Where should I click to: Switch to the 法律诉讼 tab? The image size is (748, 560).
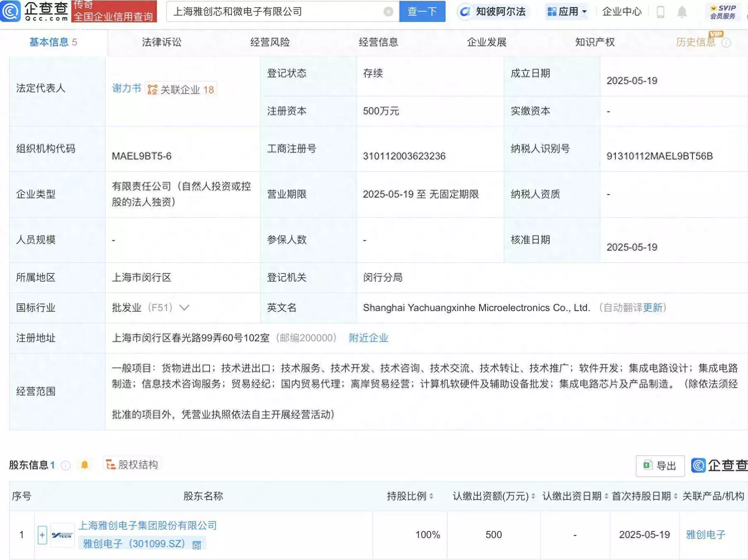(162, 42)
